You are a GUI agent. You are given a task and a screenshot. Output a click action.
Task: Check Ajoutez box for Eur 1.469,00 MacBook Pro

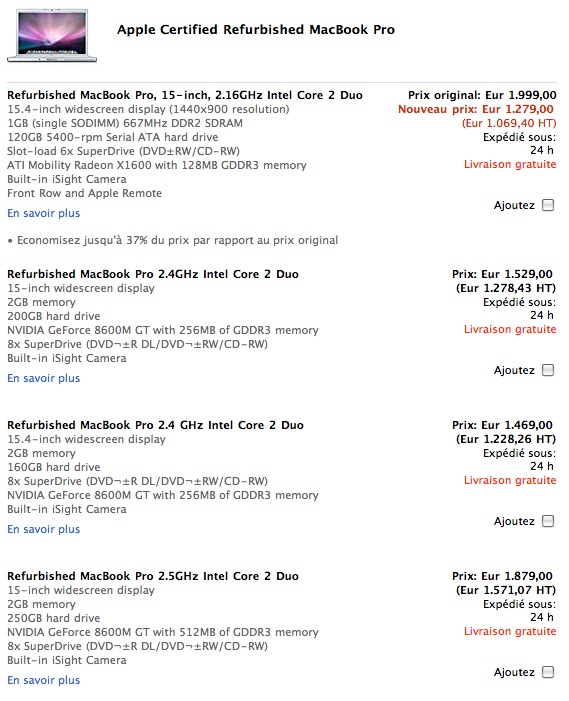548,521
